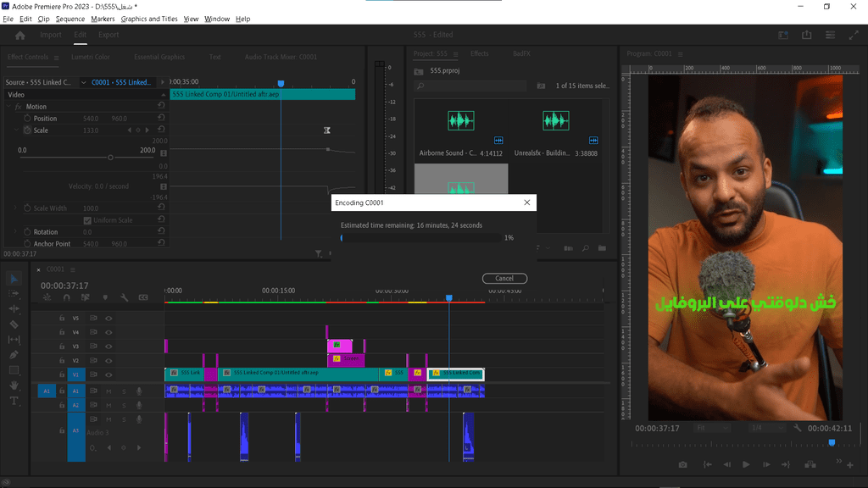
Task: Open the 1/4 playback resolution dropdown
Action: (766, 428)
